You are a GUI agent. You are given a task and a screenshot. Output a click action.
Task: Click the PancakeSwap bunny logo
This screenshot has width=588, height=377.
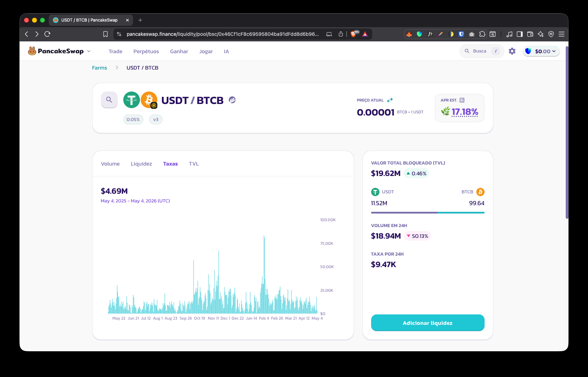pos(32,51)
